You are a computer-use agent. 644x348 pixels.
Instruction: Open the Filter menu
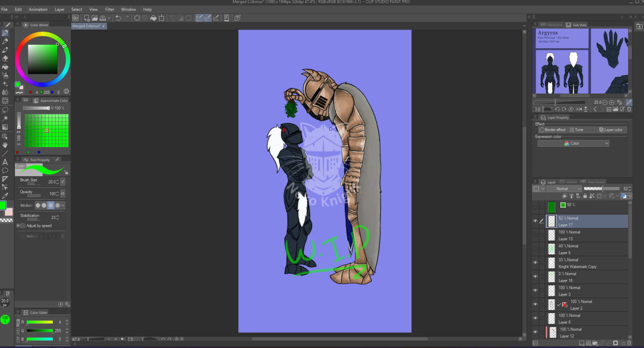point(110,9)
